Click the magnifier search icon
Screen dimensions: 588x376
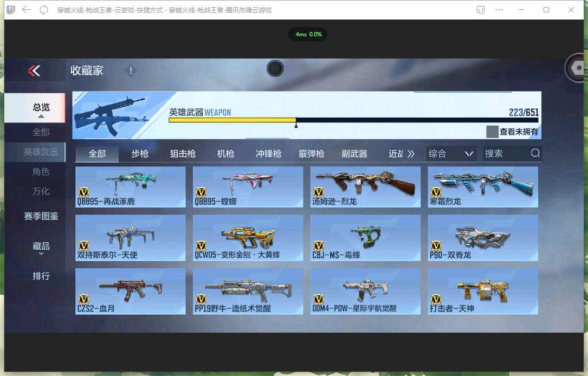pyautogui.click(x=535, y=153)
